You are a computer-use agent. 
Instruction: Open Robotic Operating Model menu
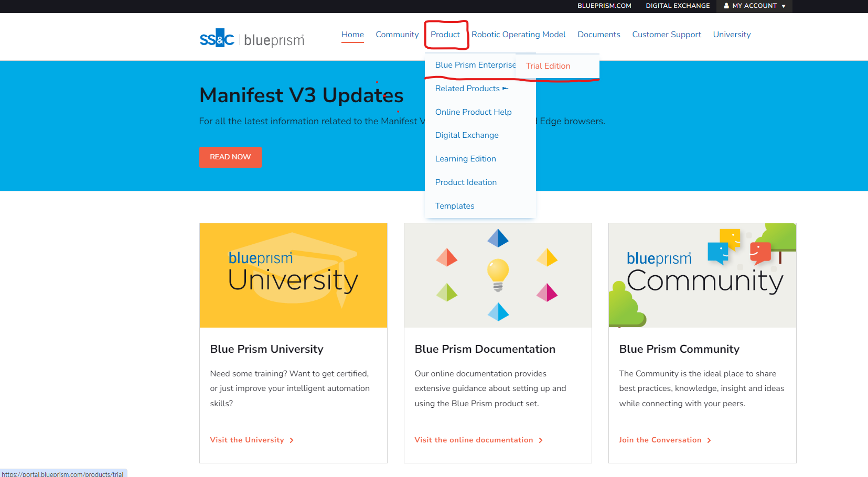click(519, 35)
